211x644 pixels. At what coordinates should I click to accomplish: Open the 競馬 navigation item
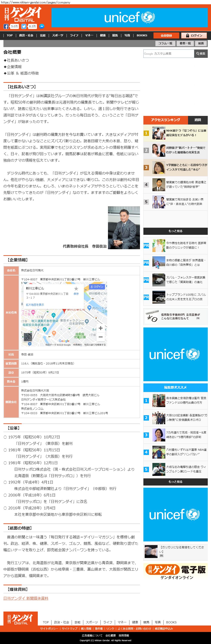[115, 35]
